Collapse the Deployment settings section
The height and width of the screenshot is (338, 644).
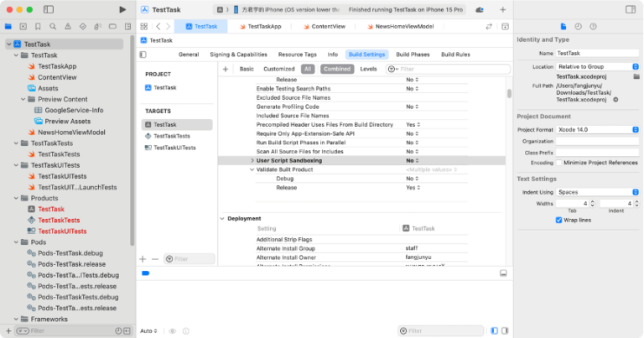coord(222,218)
